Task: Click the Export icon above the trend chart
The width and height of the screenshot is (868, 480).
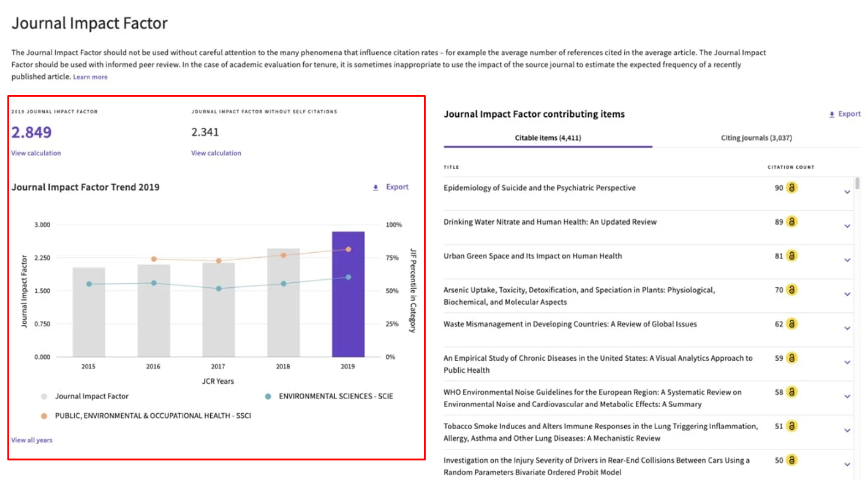Action: click(x=376, y=187)
